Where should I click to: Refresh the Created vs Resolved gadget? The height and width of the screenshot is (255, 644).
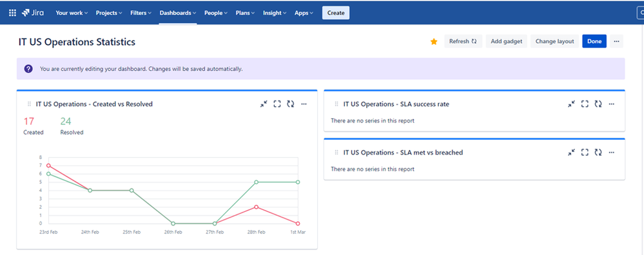point(290,104)
